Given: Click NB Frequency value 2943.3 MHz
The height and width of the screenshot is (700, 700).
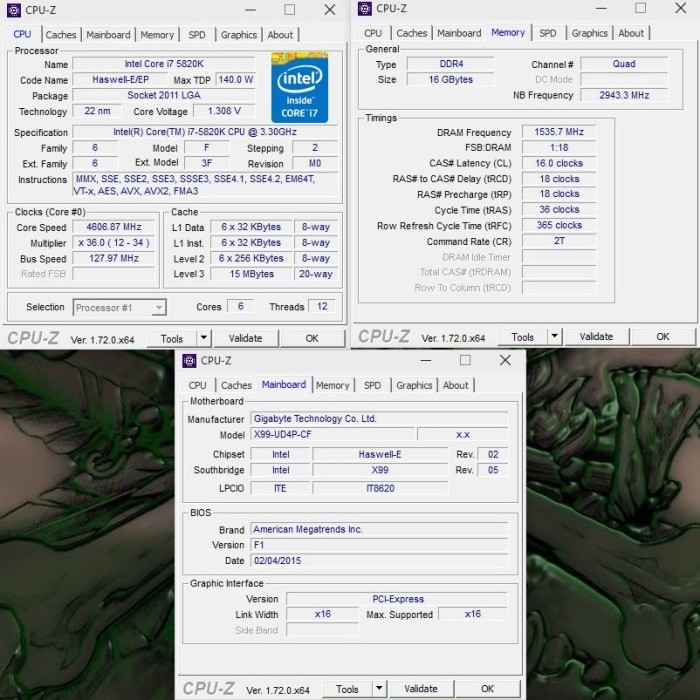Looking at the screenshot, I should [624, 95].
